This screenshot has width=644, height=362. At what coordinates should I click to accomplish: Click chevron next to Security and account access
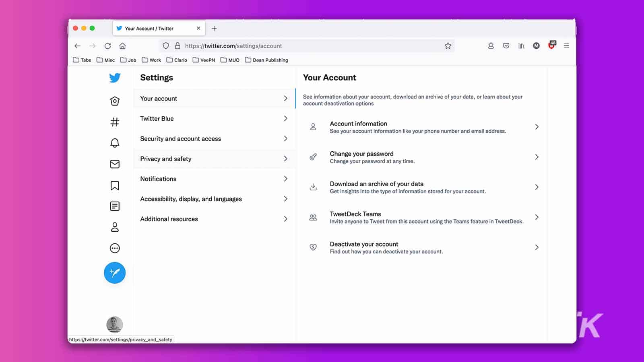[286, 139]
